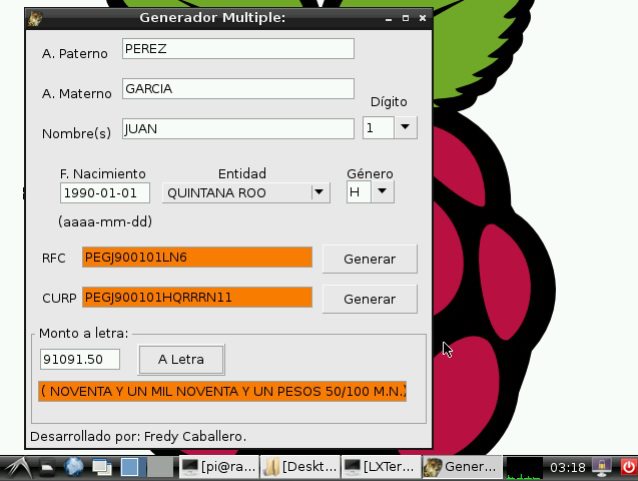Click the 'A. Paterno' label
This screenshot has height=481, width=638.
[x=75, y=54]
